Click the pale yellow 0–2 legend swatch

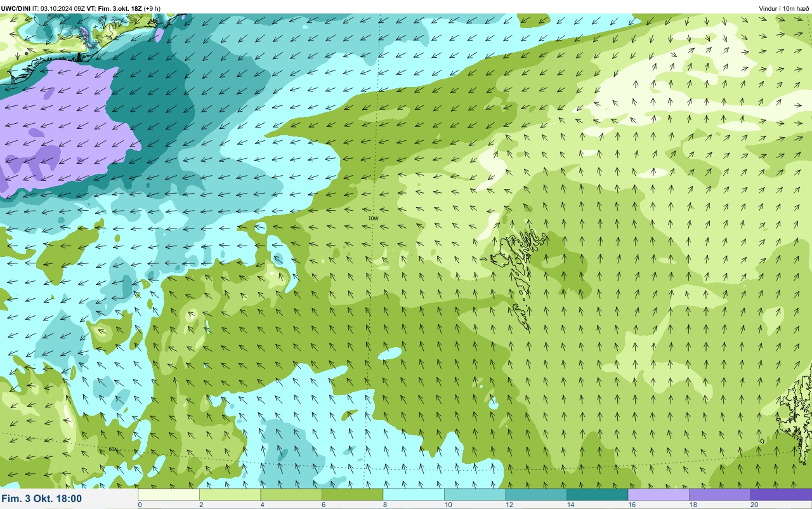[x=169, y=494]
